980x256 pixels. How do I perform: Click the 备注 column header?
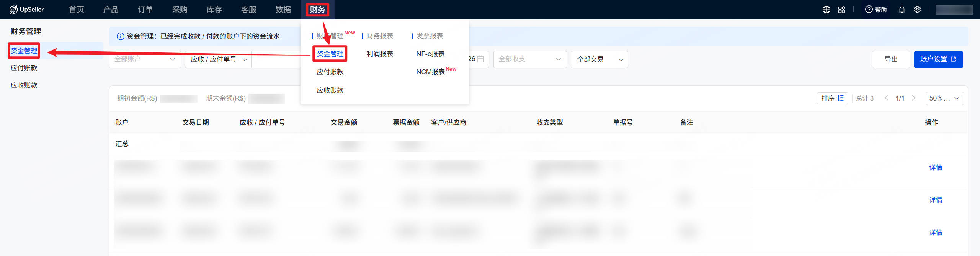(686, 122)
